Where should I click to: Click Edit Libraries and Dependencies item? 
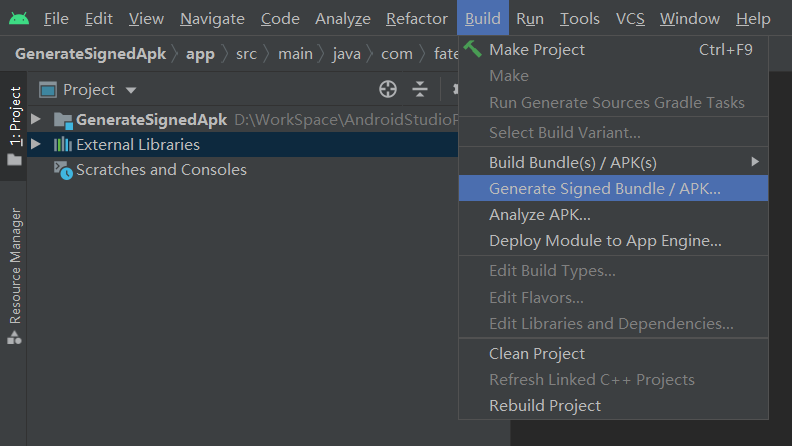pyautogui.click(x=613, y=323)
